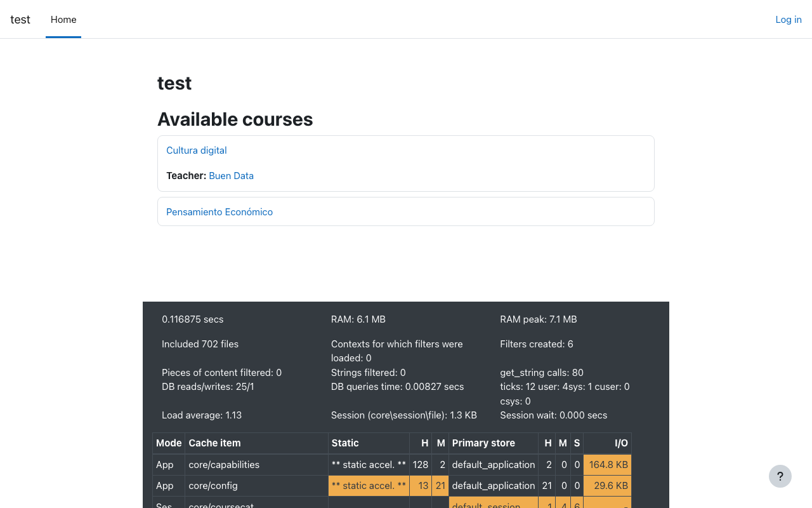
Task: Click the site name "test" in navbar
Action: [20, 20]
